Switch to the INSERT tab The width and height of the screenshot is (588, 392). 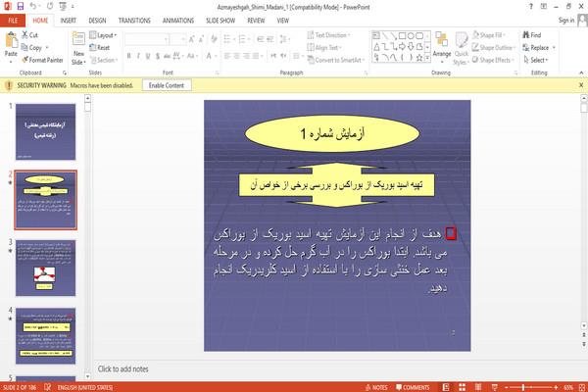(69, 21)
